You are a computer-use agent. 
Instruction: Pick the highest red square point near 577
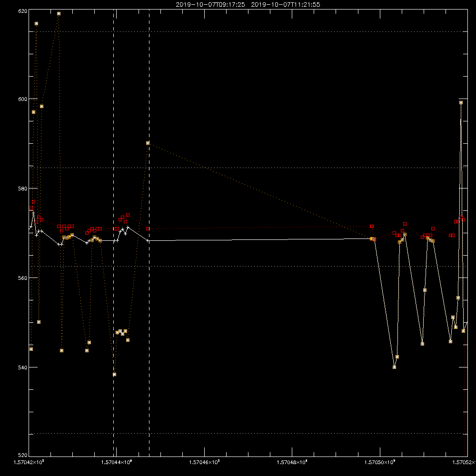pyautogui.click(x=34, y=201)
